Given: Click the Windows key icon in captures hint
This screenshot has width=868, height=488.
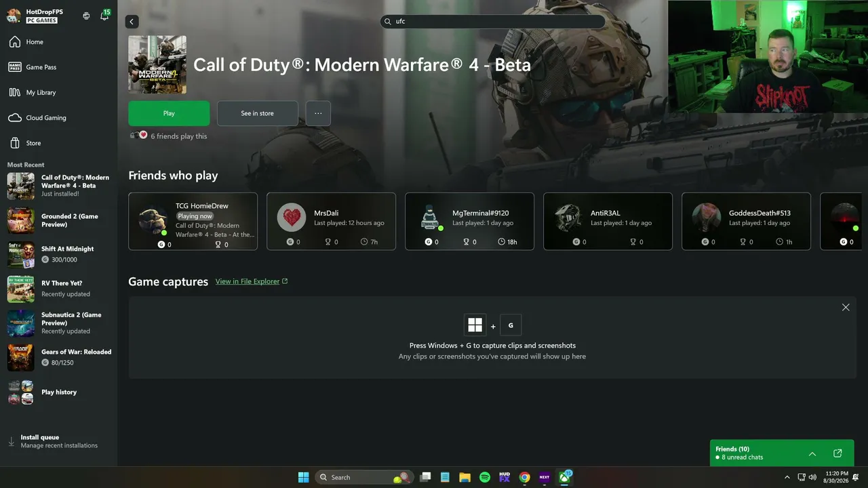Looking at the screenshot, I should (x=475, y=325).
